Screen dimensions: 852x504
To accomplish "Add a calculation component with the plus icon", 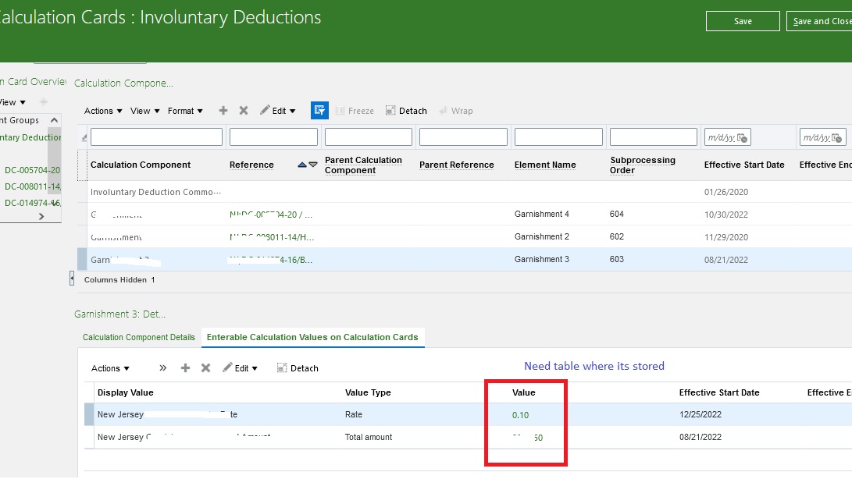I will 223,110.
